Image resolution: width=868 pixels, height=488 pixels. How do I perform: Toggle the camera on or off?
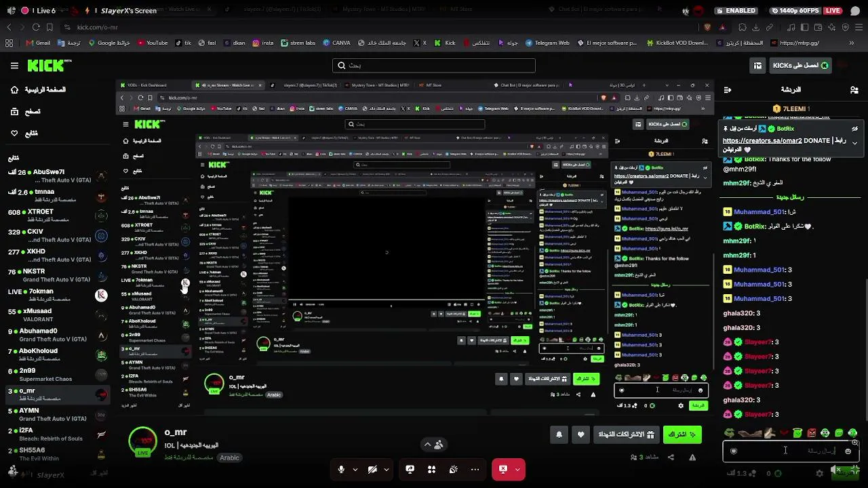372,469
